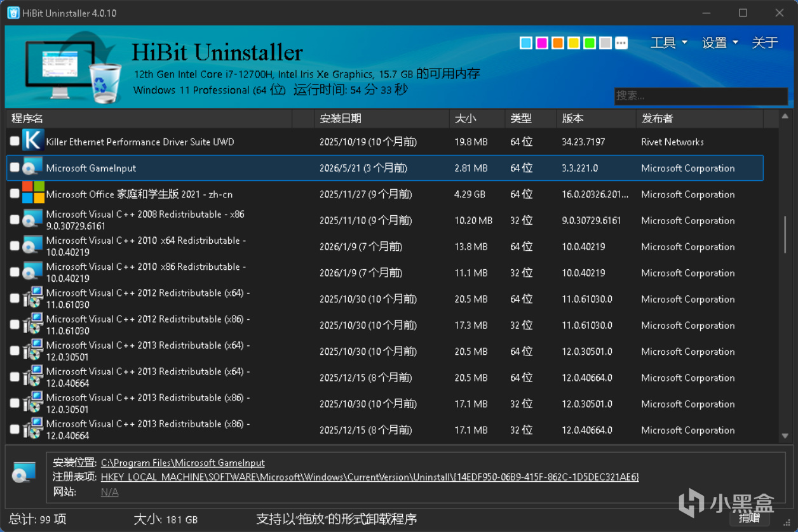Image resolution: width=798 pixels, height=532 pixels.
Task: Open the 关于 menu
Action: point(765,43)
